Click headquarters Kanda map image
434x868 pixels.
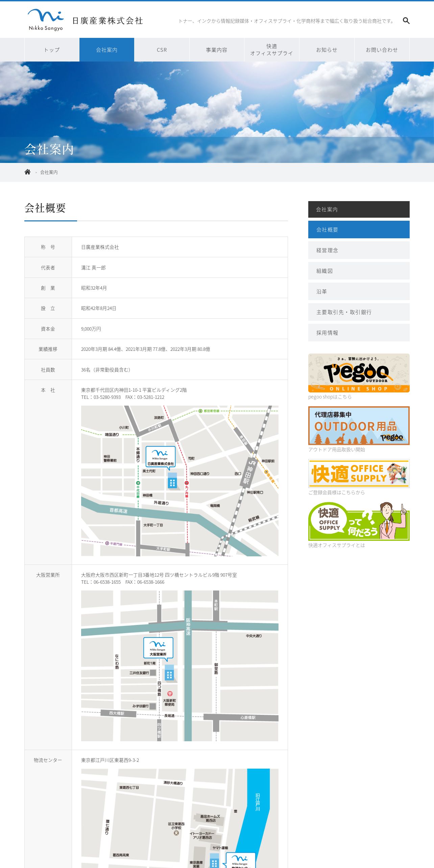pyautogui.click(x=180, y=481)
